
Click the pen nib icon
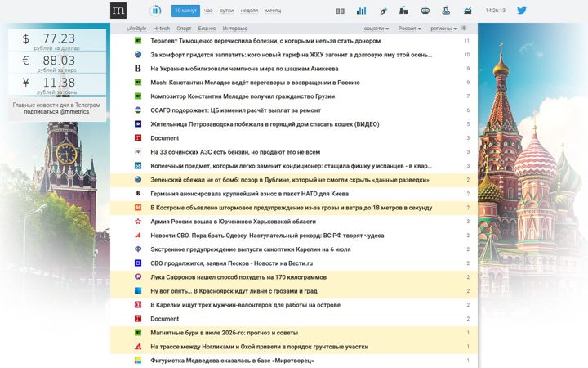pos(383,11)
